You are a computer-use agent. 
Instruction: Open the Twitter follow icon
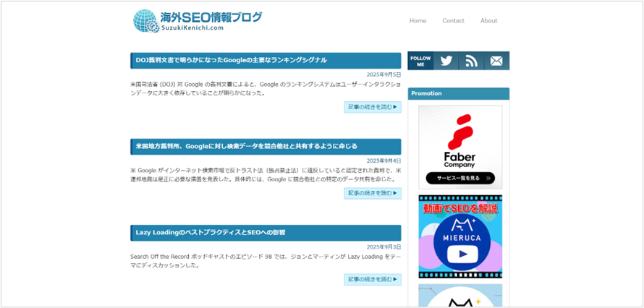tap(446, 61)
